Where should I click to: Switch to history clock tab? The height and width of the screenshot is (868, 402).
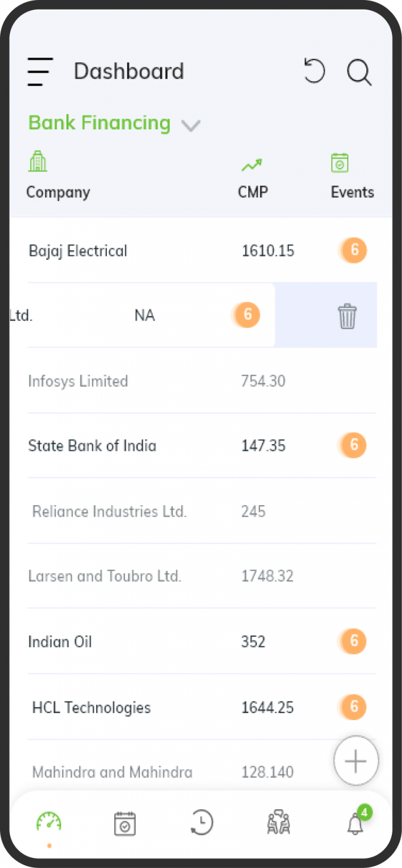(x=201, y=822)
